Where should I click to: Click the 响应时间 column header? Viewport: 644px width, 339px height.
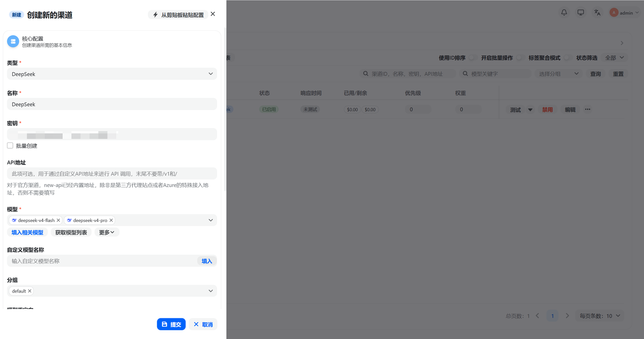pyautogui.click(x=311, y=93)
